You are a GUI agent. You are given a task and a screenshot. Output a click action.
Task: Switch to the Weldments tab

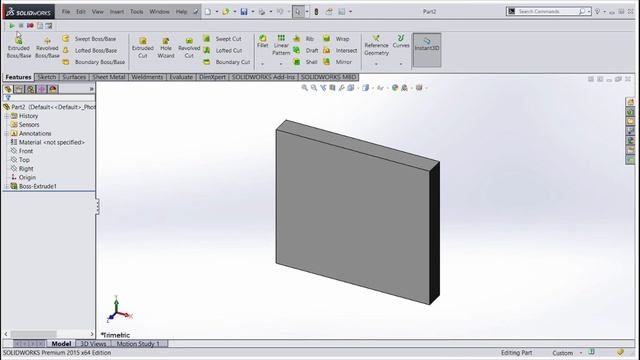tap(147, 77)
